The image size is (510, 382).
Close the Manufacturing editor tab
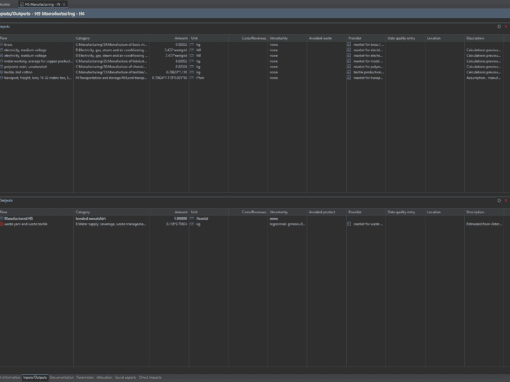click(x=64, y=4)
